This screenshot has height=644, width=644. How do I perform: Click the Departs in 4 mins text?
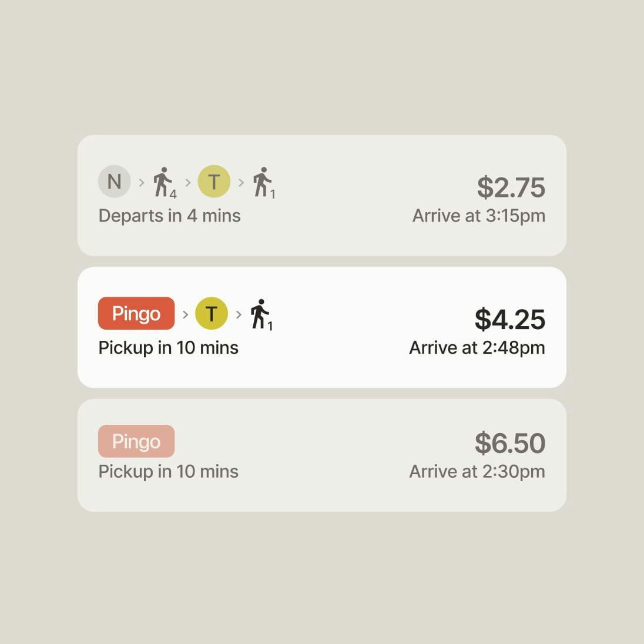coord(169,216)
